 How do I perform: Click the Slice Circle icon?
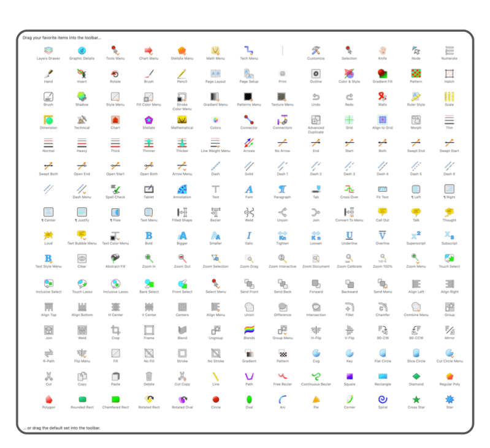coord(416,353)
